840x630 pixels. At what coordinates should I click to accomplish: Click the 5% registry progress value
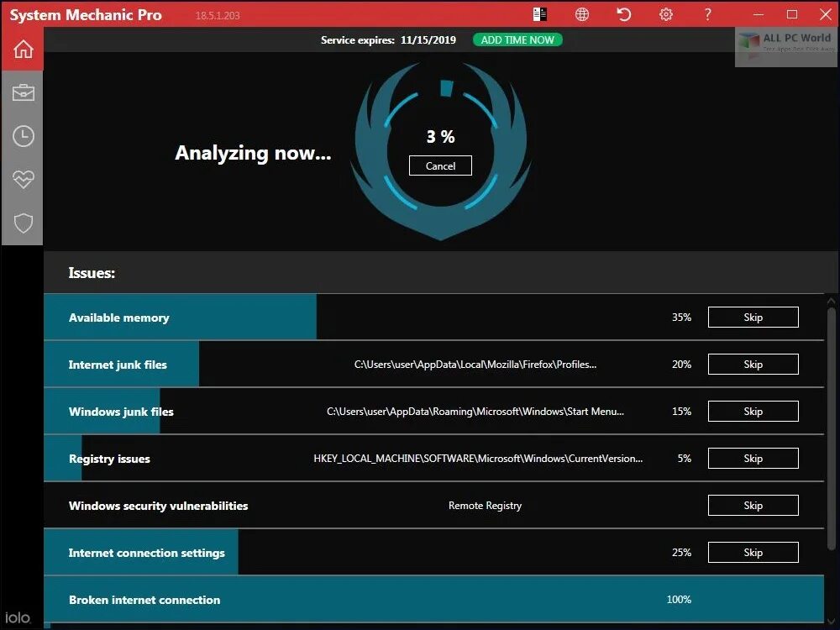click(684, 459)
